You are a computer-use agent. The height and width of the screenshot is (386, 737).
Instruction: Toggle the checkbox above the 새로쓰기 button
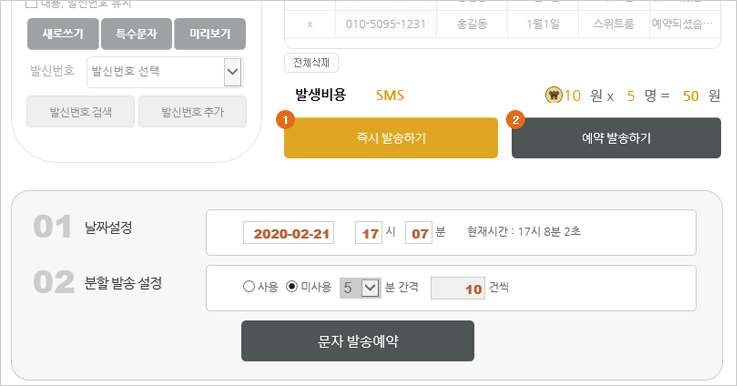[x=31, y=3]
